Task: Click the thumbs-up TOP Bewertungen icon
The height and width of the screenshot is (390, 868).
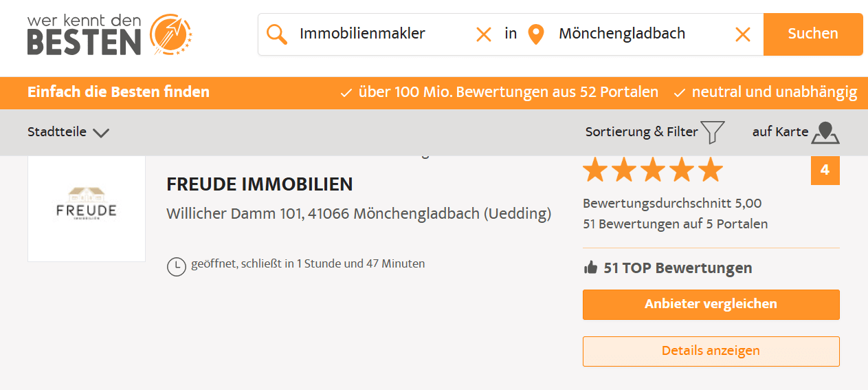Action: tap(590, 268)
